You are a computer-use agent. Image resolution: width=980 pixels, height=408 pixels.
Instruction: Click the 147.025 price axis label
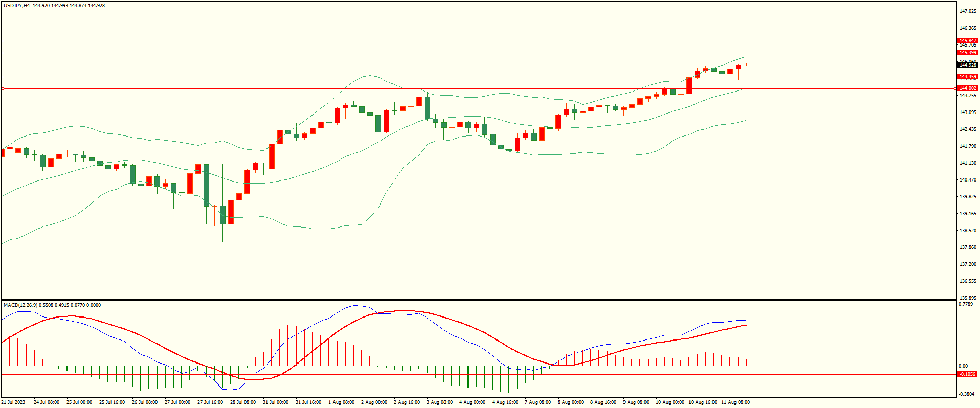(x=968, y=11)
